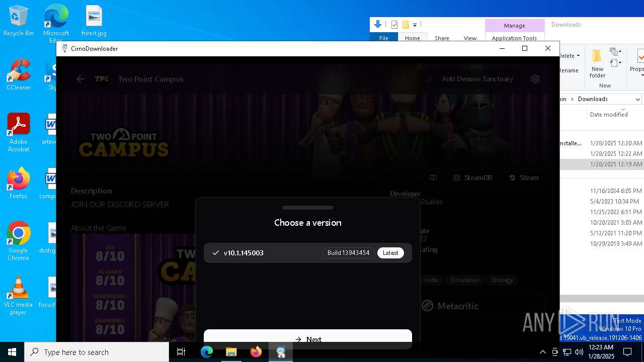Open File Explorer from the taskbar
The width and height of the screenshot is (644, 362).
(231, 352)
